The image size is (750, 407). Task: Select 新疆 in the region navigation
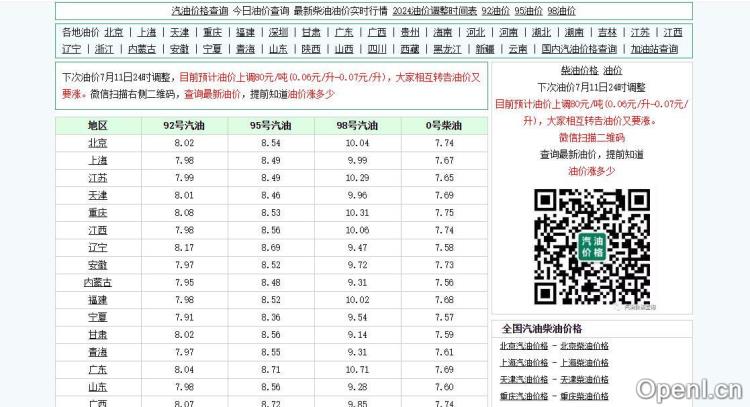tap(485, 49)
